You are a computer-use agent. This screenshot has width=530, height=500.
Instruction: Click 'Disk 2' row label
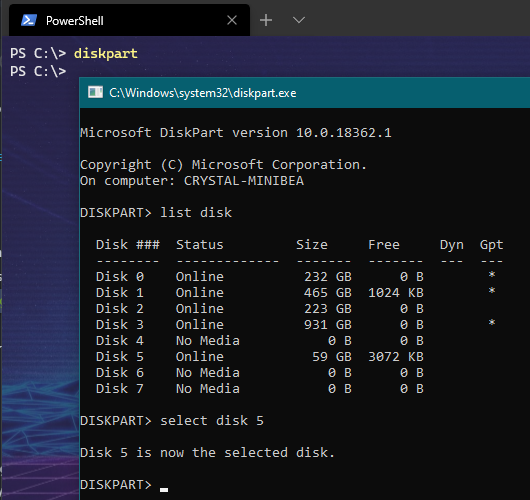(x=120, y=309)
